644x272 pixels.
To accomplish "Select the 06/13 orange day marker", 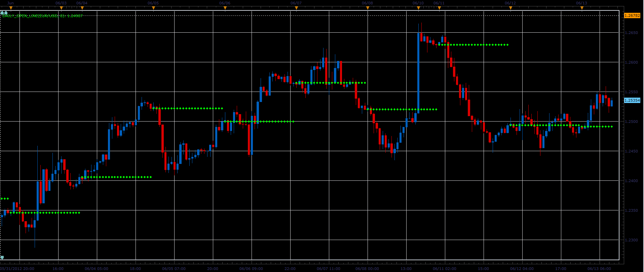I will pos(582,8).
